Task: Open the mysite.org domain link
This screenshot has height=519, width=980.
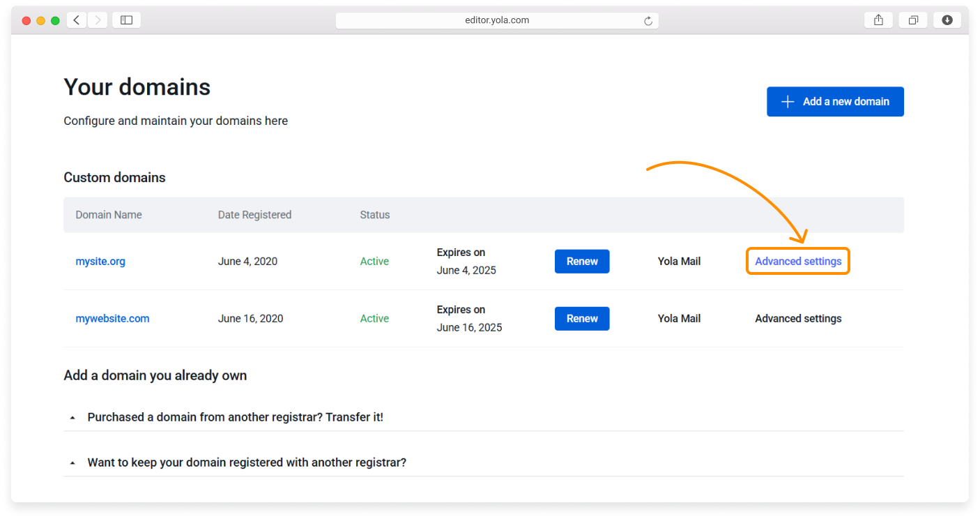Action: tap(100, 262)
